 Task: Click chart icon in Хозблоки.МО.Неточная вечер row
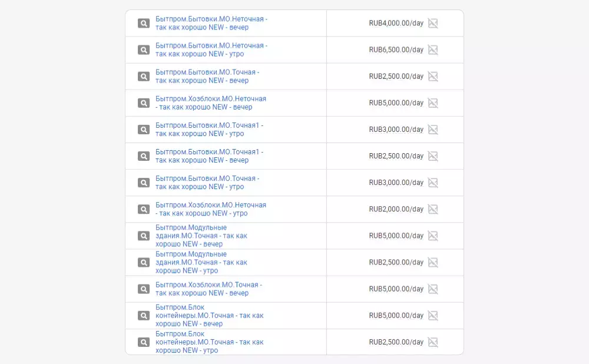(x=433, y=103)
